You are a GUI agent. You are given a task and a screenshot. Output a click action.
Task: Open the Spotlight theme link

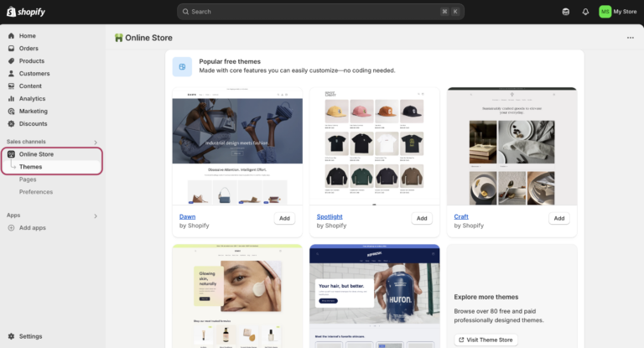(330, 216)
